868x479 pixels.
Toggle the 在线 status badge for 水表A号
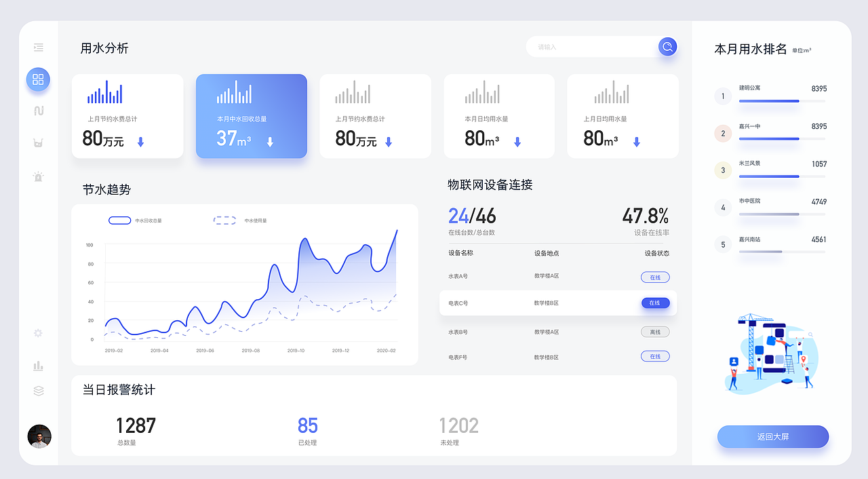click(655, 277)
